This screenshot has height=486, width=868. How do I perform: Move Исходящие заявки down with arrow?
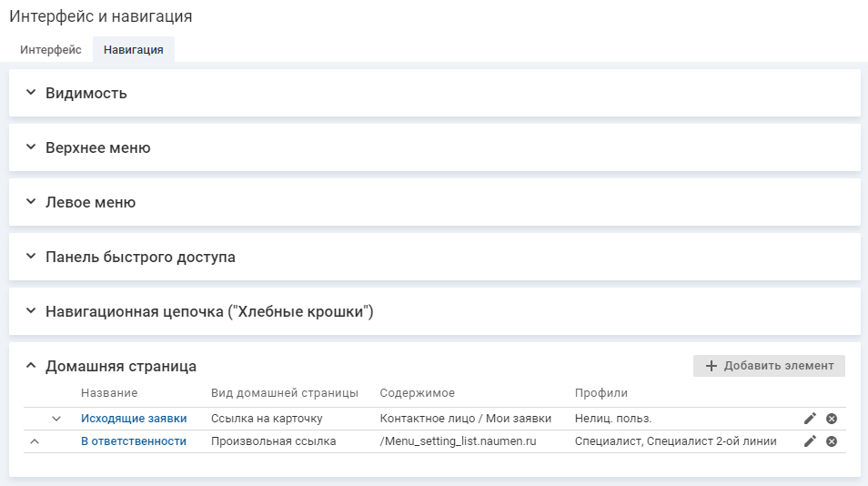(x=56, y=419)
